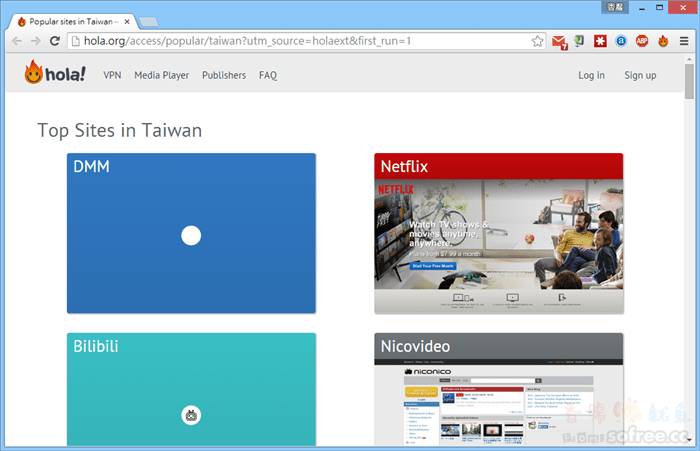Image resolution: width=700 pixels, height=451 pixels.
Task: Close the Popular sites in Taiwan tab
Action: coord(127,21)
